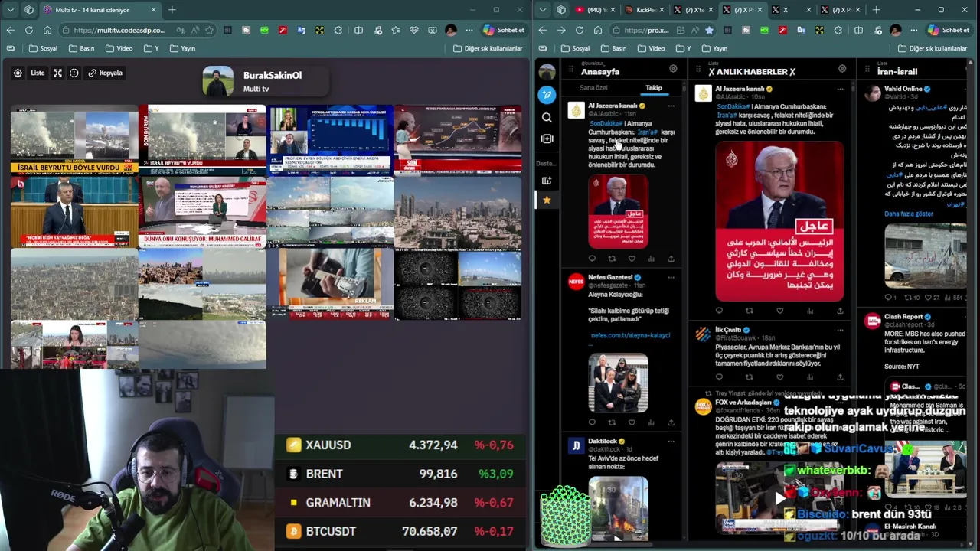Open search in X Pro sidebar
The image size is (980, 551).
[x=547, y=118]
